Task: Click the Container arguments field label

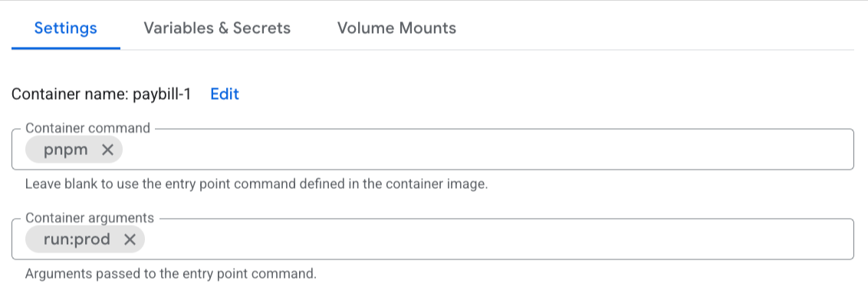Action: tap(90, 218)
